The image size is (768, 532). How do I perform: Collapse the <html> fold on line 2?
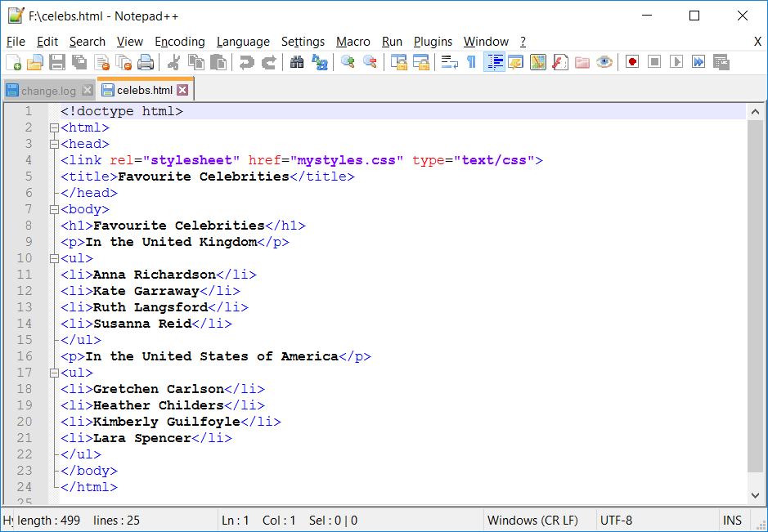[x=54, y=128]
